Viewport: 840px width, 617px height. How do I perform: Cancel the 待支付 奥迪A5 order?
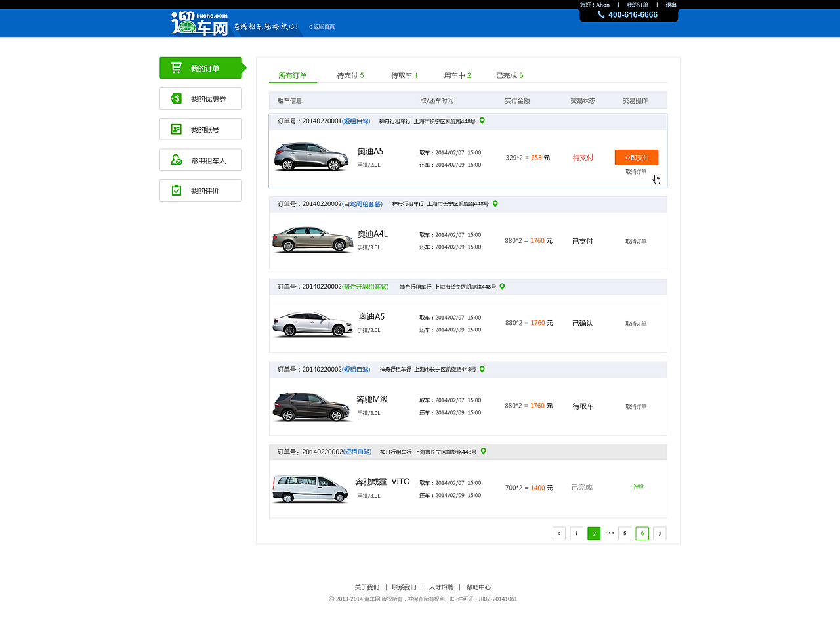636,172
